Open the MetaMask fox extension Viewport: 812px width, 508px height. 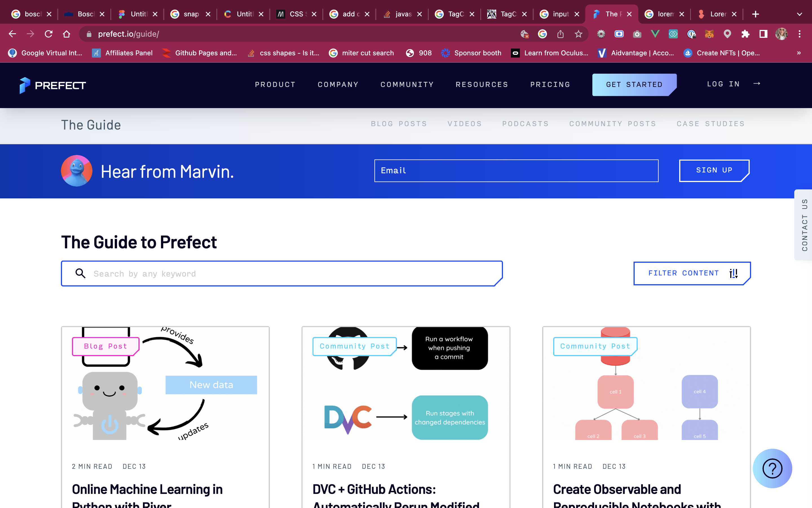pyautogui.click(x=709, y=34)
